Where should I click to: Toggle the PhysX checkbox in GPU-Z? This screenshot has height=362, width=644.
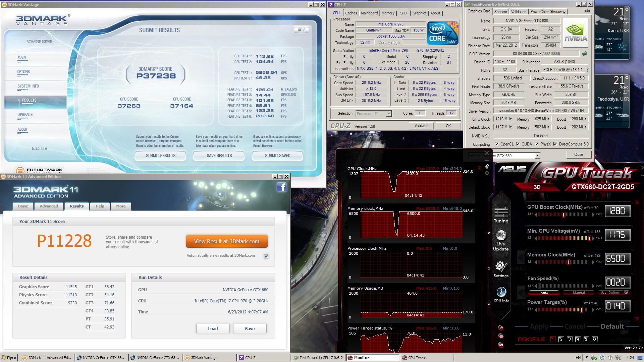537,144
